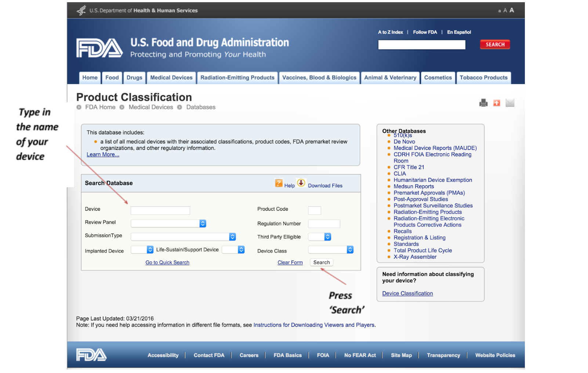Go to Databases breadcrumb

[x=201, y=107]
